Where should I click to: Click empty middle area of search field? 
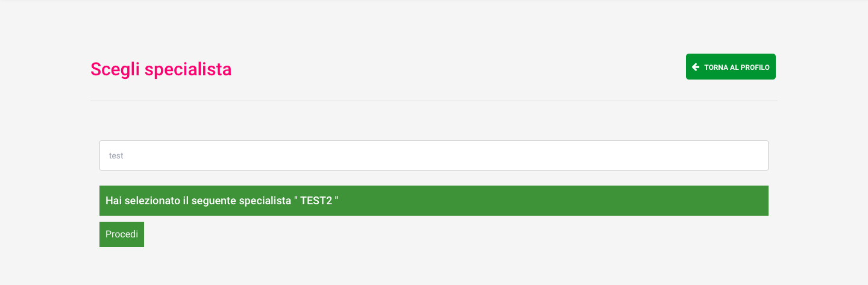[x=433, y=155]
